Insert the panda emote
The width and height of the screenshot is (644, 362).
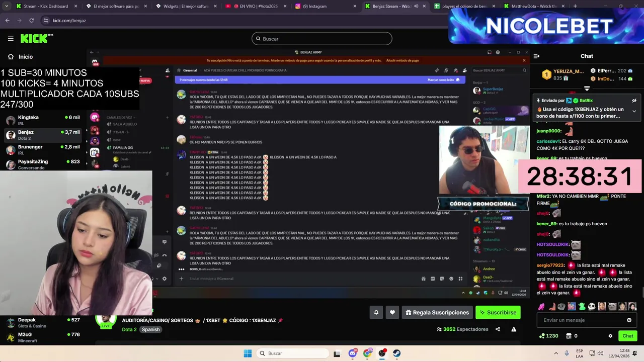click(x=592, y=306)
